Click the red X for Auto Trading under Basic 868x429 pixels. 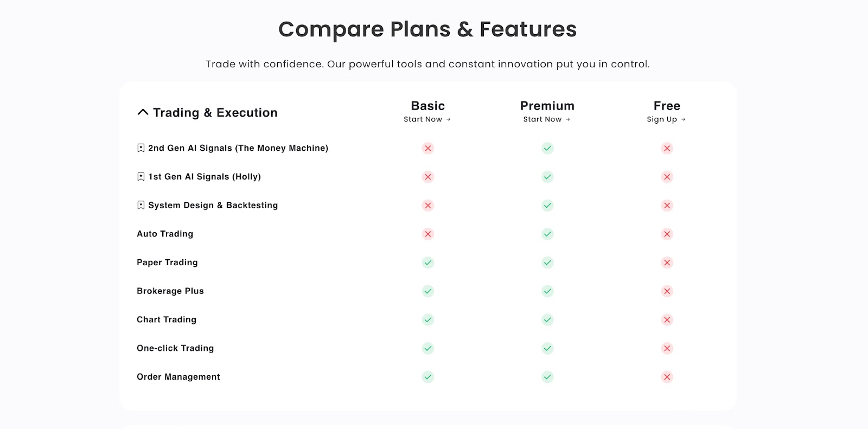coord(428,234)
